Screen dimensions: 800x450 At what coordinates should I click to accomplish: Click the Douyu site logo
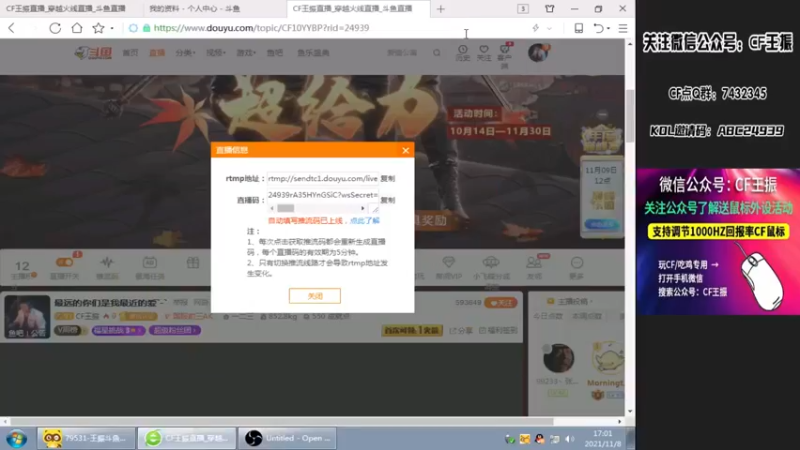(93, 53)
